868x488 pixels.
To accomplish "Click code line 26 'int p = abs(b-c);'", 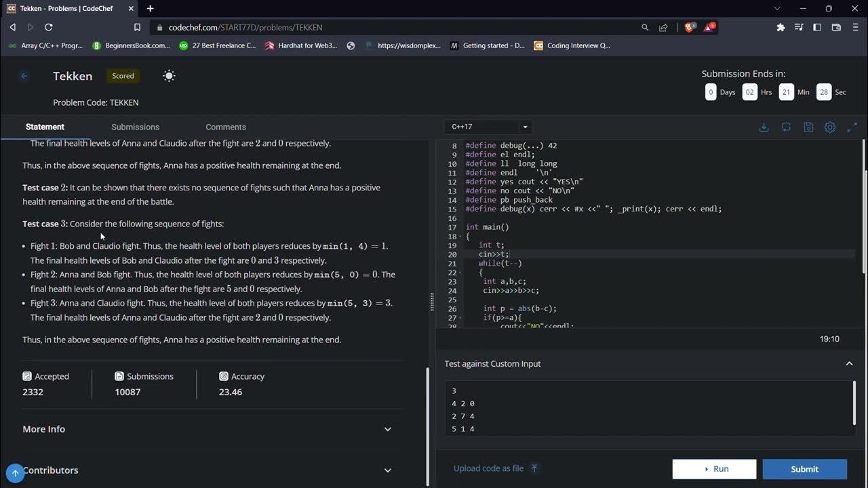I will [x=519, y=308].
